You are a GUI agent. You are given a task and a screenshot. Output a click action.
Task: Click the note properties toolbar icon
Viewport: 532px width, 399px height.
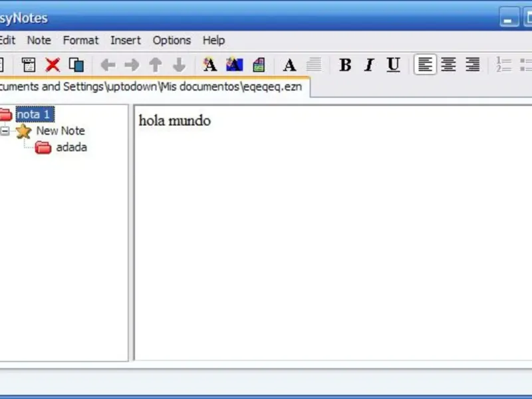(29, 65)
